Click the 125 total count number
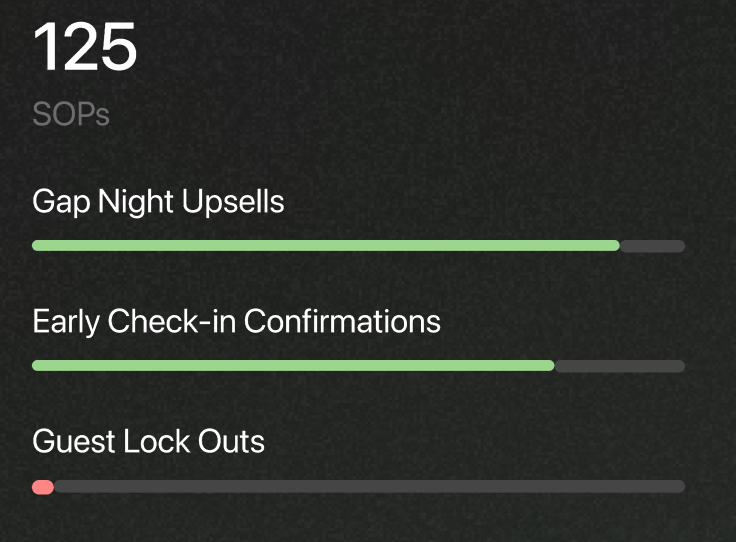Image resolution: width=736 pixels, height=542 pixels. click(x=85, y=47)
